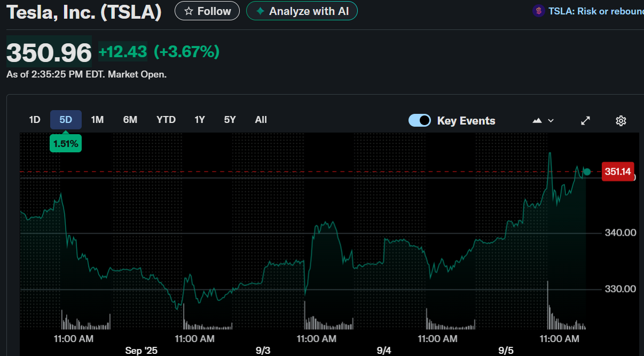Click the Follow button for Tesla

click(x=207, y=11)
